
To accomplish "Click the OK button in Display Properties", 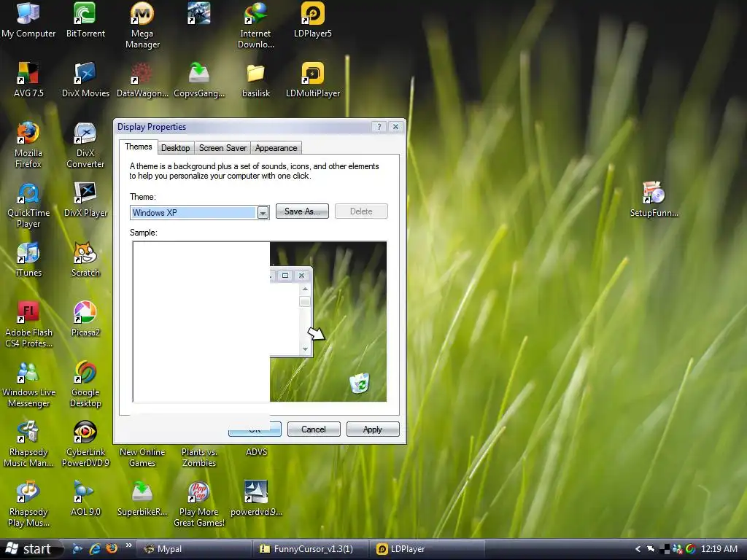I will 255,429.
